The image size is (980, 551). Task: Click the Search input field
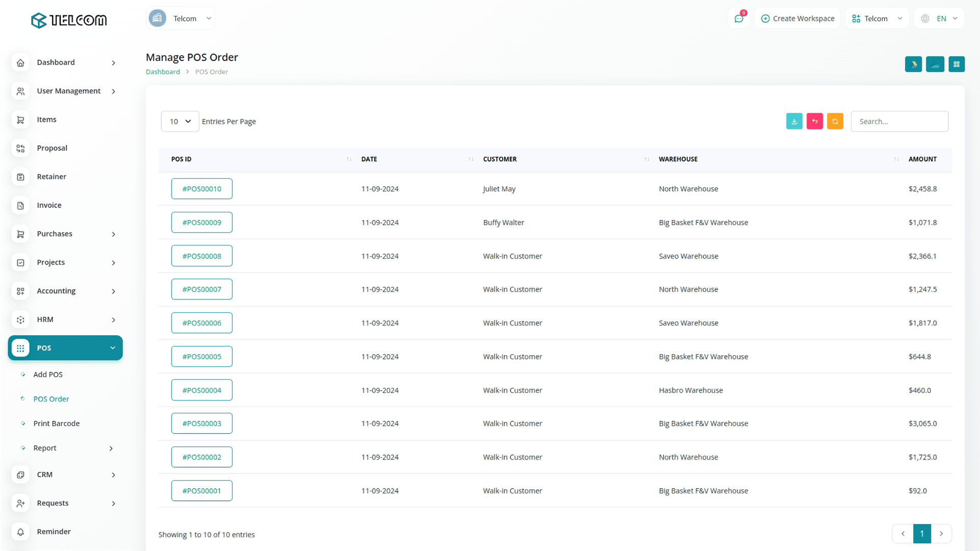[899, 121]
